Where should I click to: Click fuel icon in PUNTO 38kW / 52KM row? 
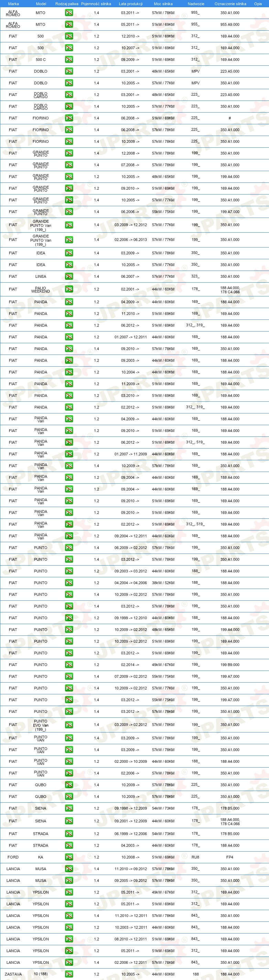point(69,583)
